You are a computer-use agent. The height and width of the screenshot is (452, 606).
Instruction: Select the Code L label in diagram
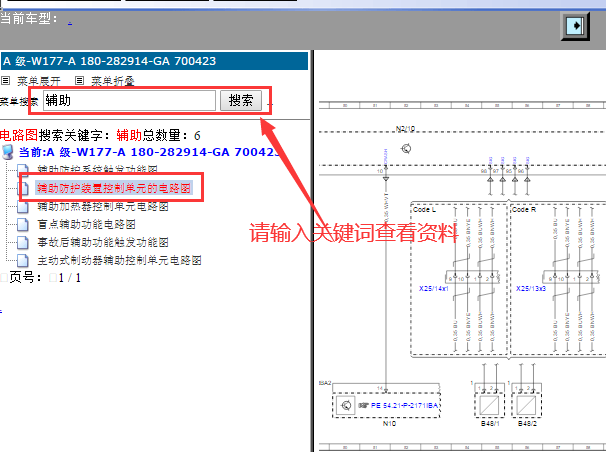[x=424, y=209]
